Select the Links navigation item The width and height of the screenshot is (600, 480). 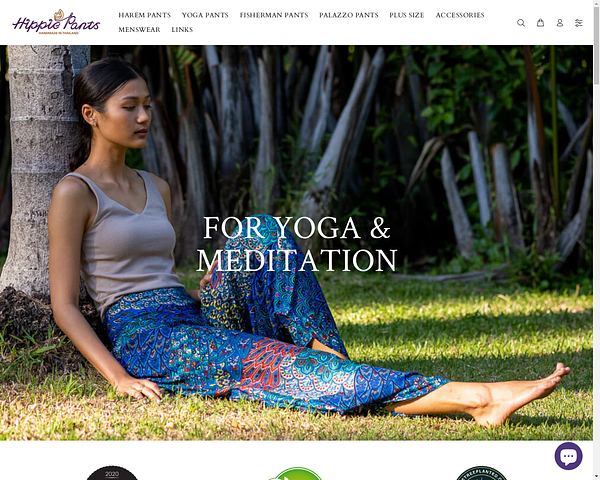tap(182, 30)
